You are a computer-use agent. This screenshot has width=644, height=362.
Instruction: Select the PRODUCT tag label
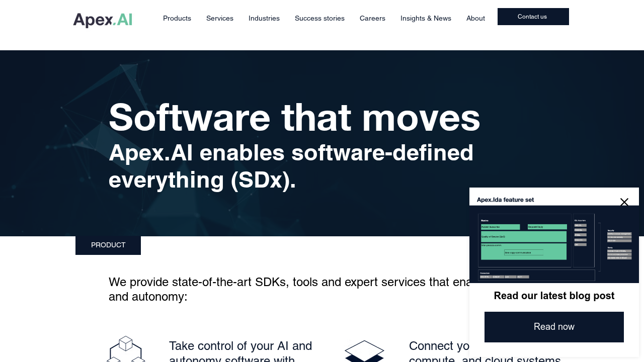tap(108, 245)
